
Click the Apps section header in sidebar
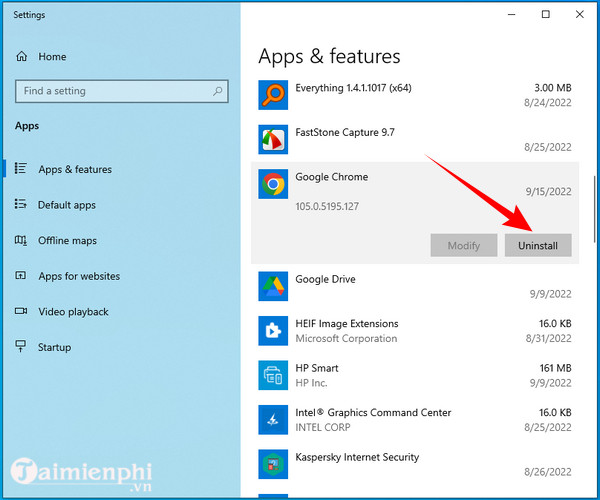point(27,126)
